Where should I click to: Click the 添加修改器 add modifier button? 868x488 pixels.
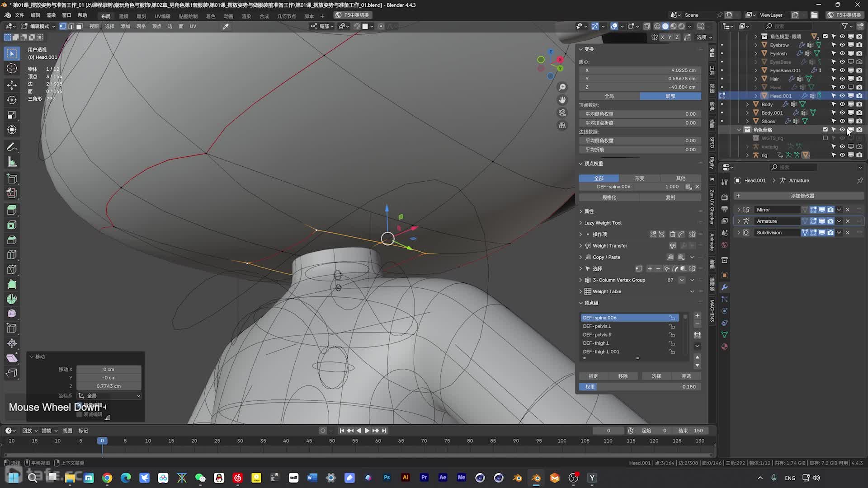click(x=799, y=196)
